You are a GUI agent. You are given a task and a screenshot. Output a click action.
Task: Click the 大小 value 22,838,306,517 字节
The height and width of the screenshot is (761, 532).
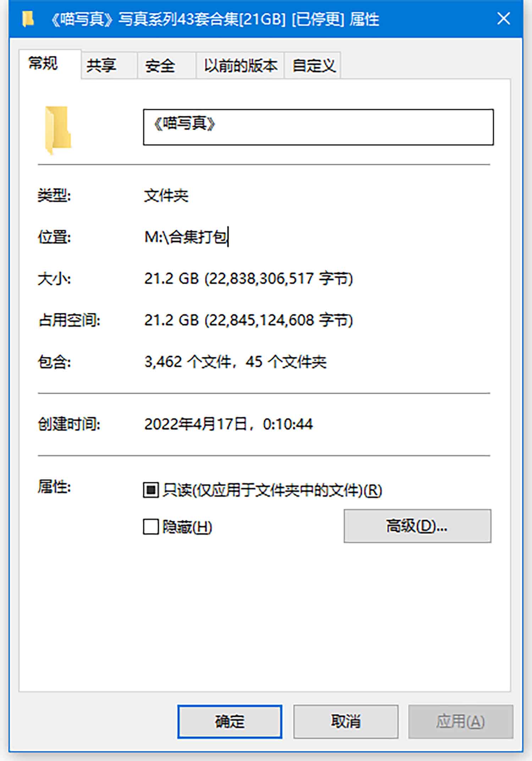coord(279,279)
